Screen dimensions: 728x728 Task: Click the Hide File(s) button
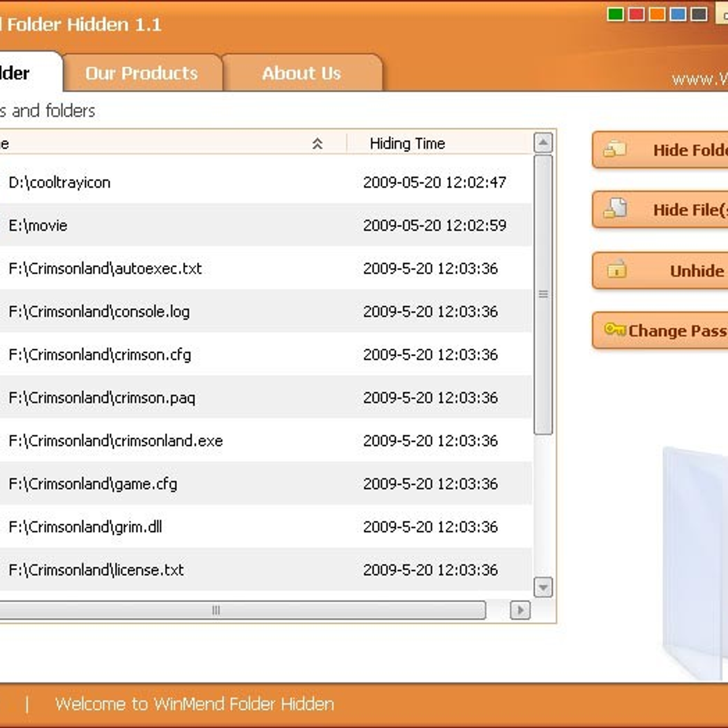coord(660,209)
